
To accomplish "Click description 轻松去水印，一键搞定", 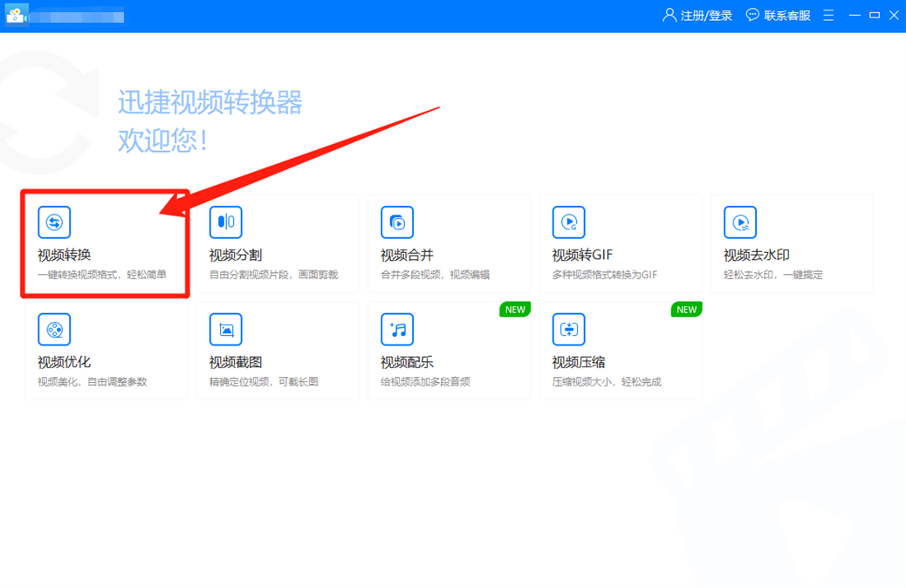I will (773, 275).
